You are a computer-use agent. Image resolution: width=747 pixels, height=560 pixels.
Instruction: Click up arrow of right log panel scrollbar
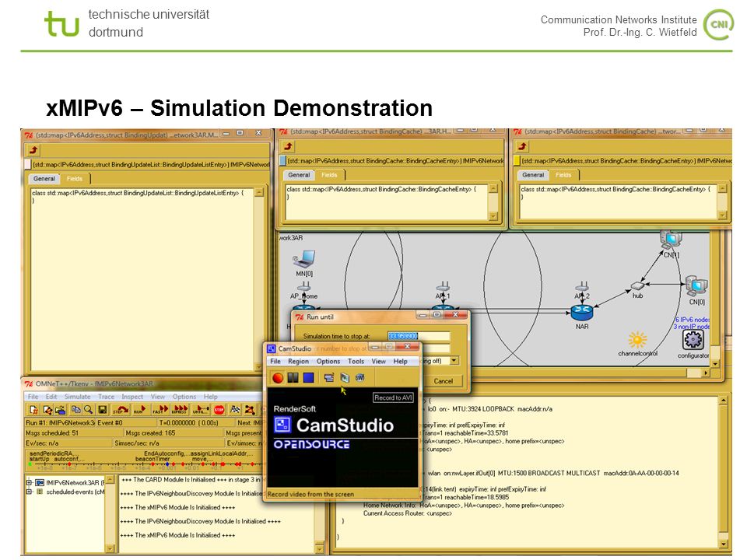pos(723,401)
